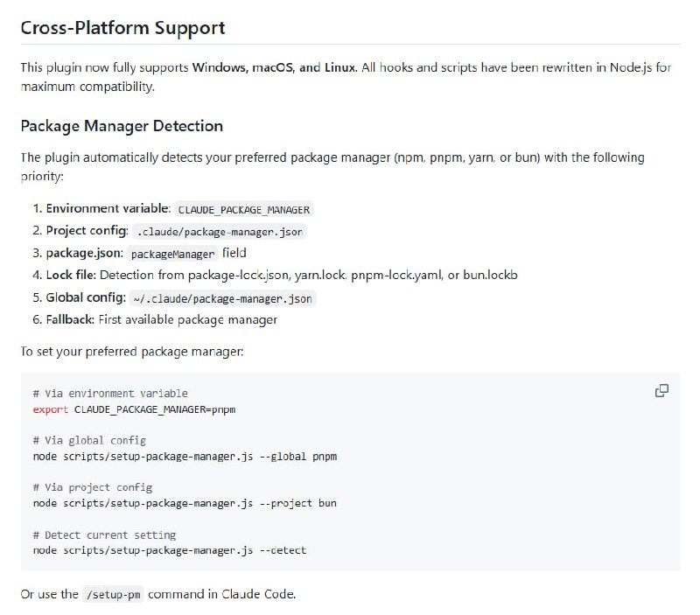Click the /setup-pm command code
This screenshot has height=615, width=700.
point(113,595)
